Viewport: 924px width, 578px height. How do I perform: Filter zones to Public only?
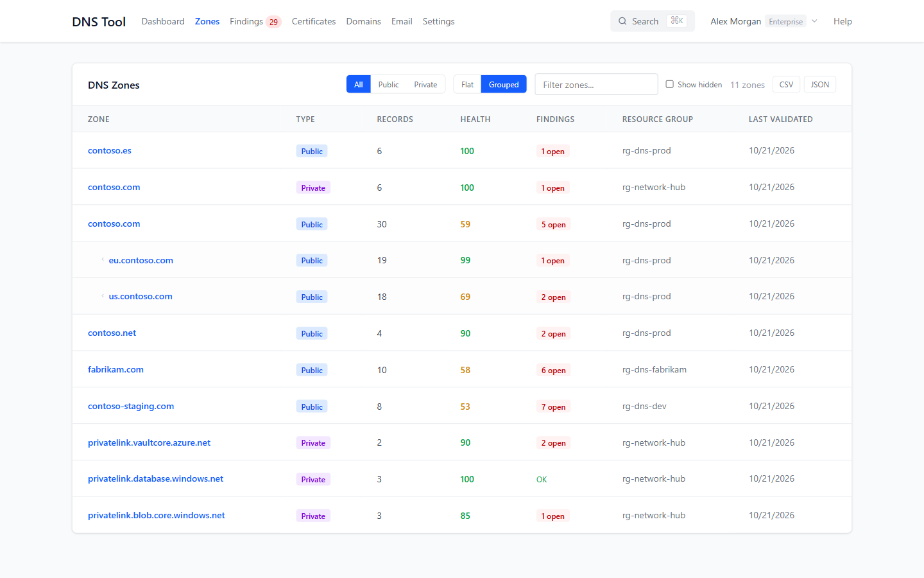click(x=388, y=84)
